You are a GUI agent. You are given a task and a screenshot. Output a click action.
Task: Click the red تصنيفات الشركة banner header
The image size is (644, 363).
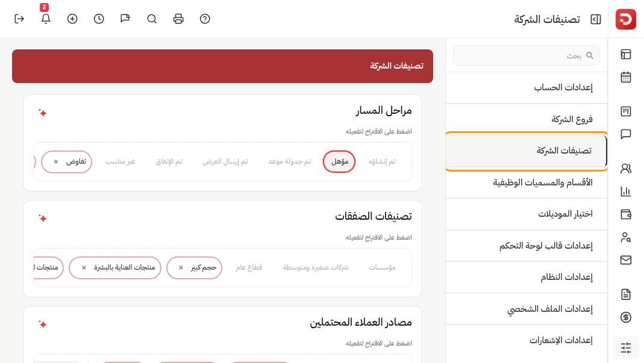pos(223,66)
